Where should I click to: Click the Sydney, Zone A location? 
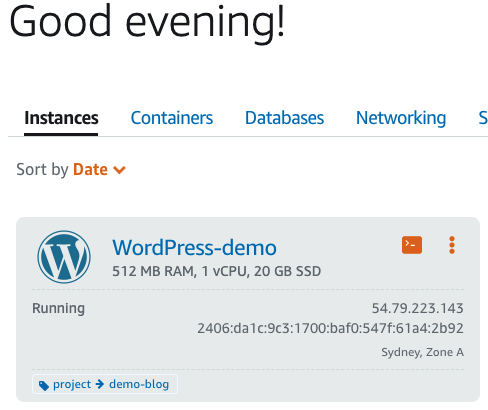point(422,352)
